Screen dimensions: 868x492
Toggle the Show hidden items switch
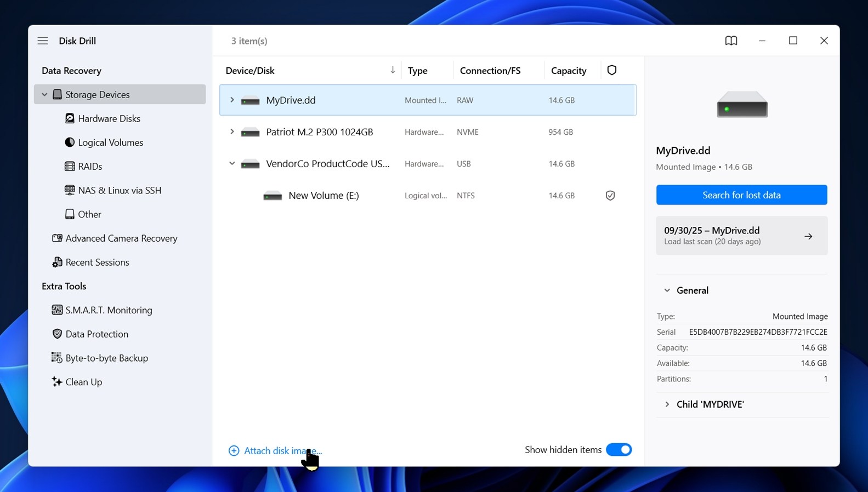(x=619, y=450)
